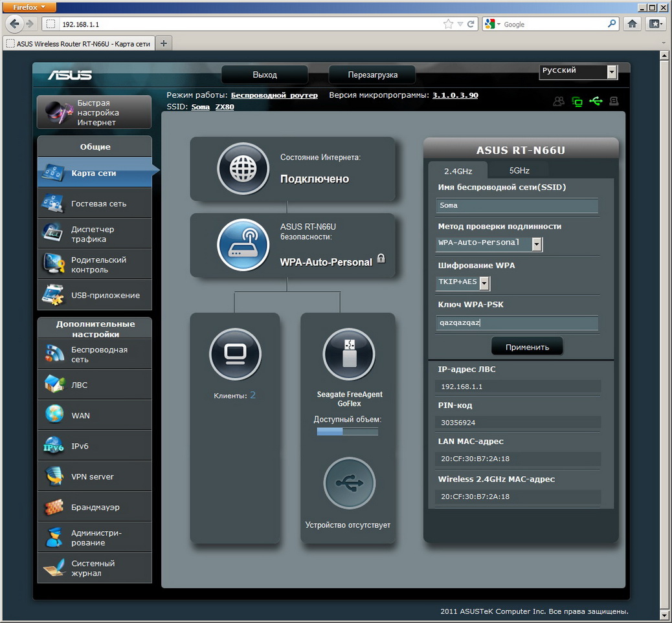
Task: Click the available storage capacity bar
Action: point(347,432)
